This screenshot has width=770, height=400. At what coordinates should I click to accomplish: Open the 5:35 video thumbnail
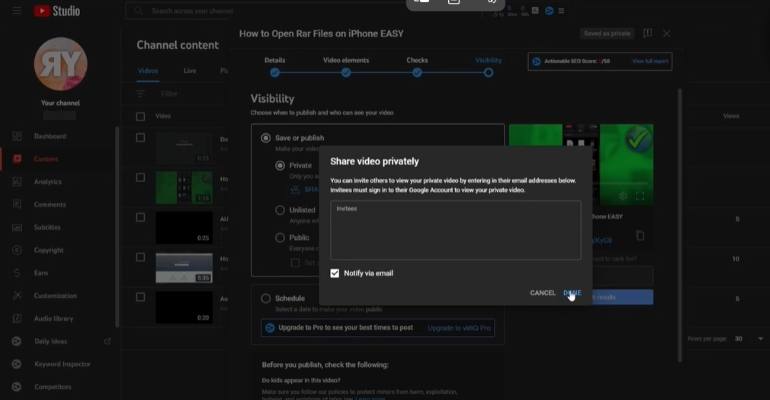[184, 268]
